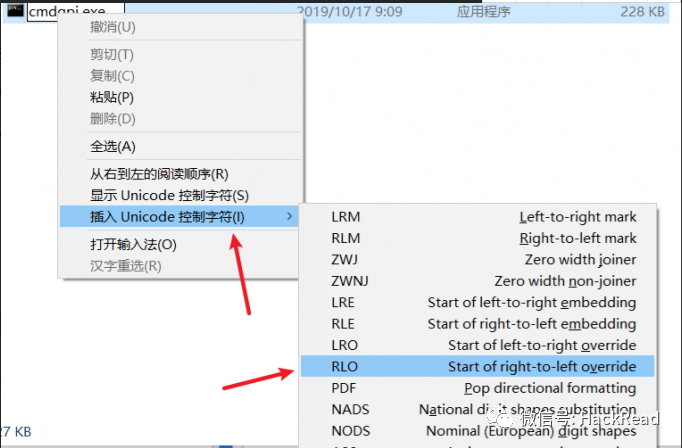This screenshot has width=682, height=448.
Task: Pick ZWNJ Zero width non-joiner entry
Action: (478, 281)
